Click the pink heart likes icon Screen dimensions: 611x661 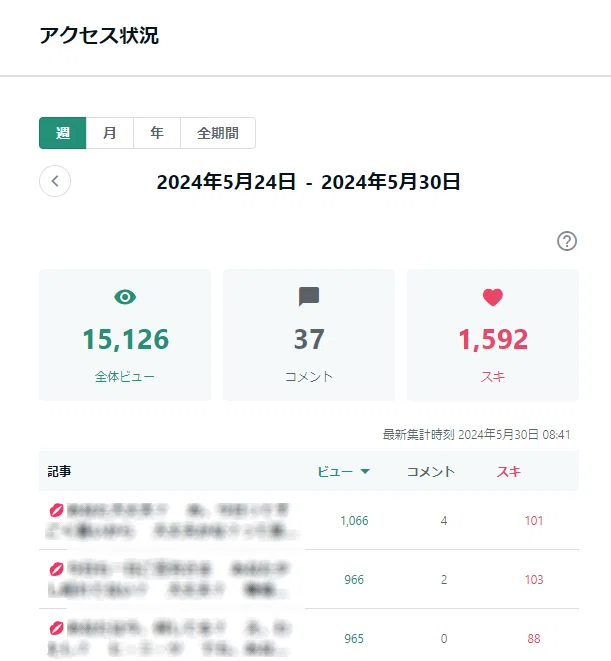(x=493, y=297)
